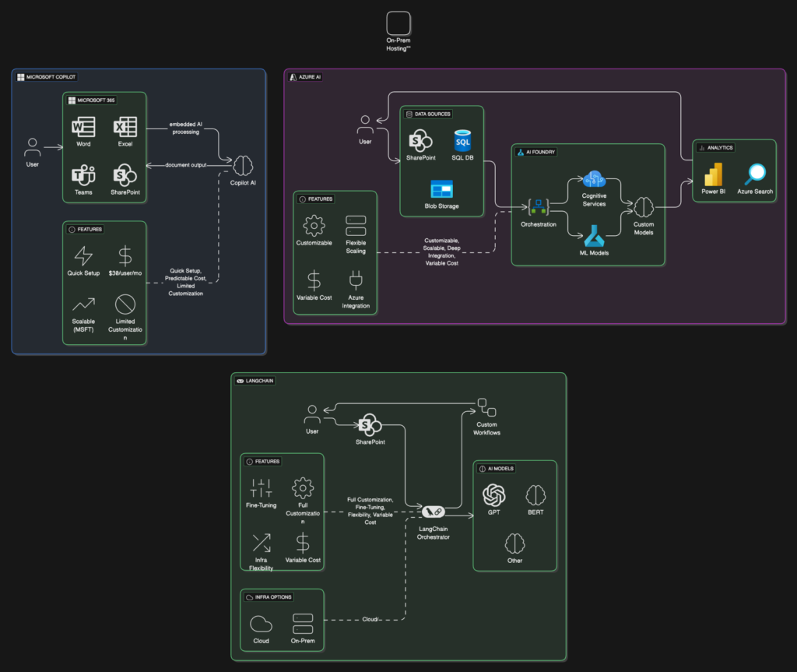Select the Excel icon in Microsoft 365

click(x=125, y=127)
